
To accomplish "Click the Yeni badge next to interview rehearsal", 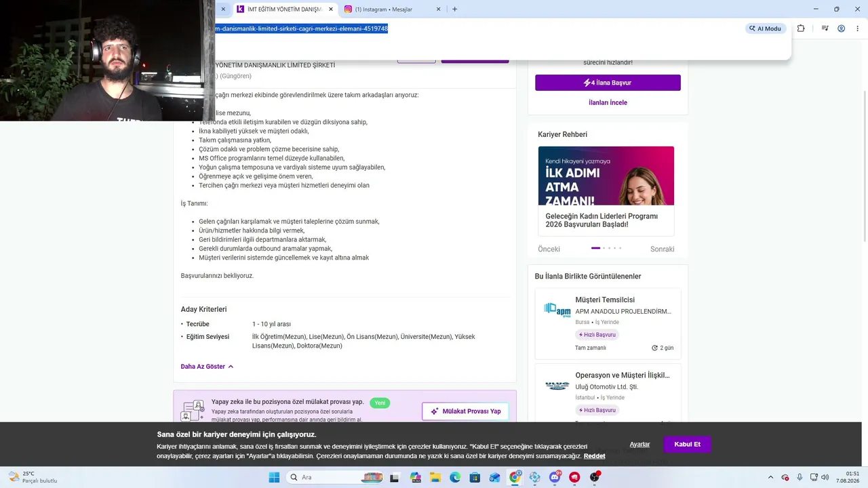I will tap(380, 403).
